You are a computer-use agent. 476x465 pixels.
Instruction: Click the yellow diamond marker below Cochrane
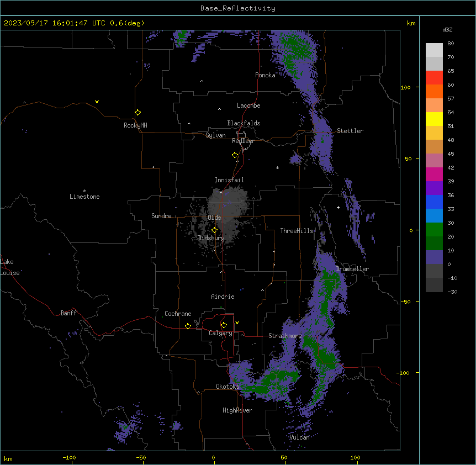point(188,326)
